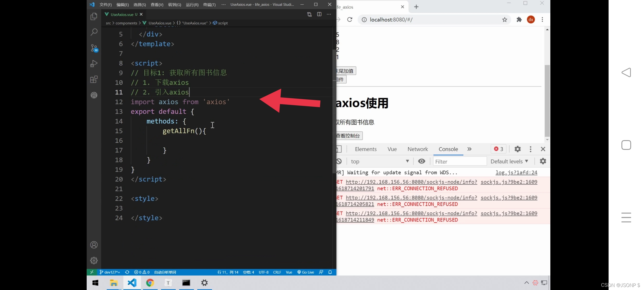Open the Search panel in VS Code
Viewport: 644px width, 290px height.
(x=94, y=32)
